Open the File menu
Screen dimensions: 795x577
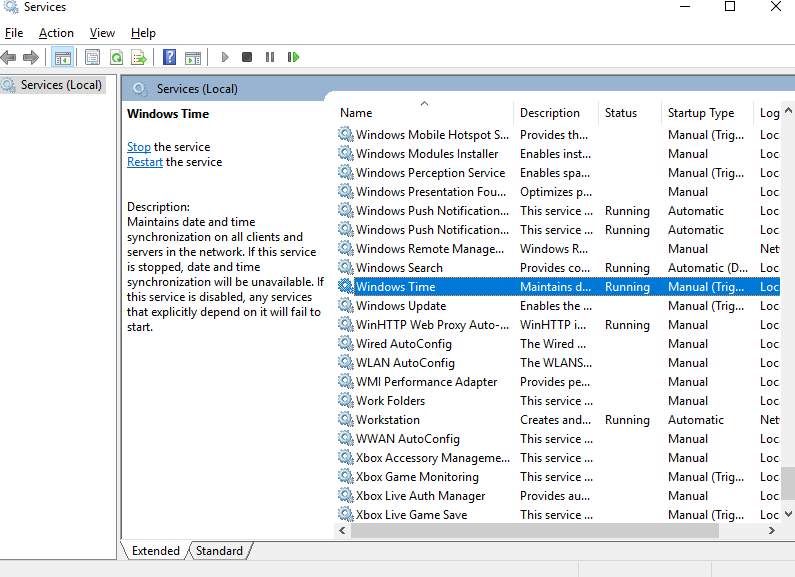point(14,33)
